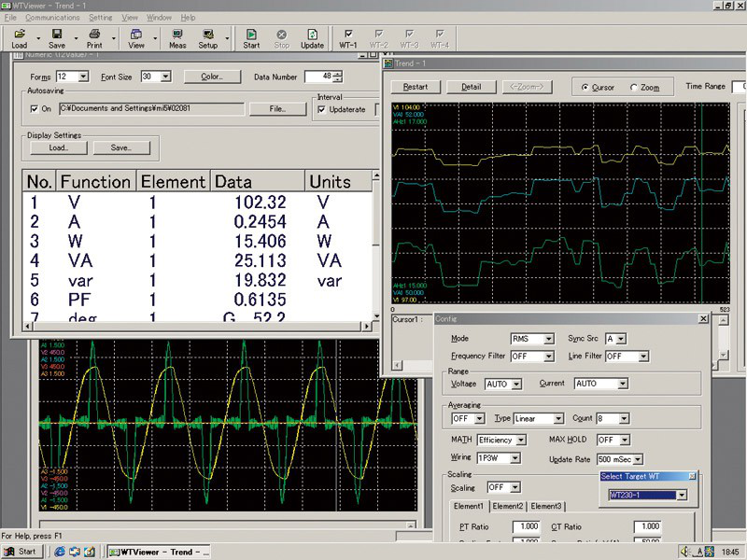This screenshot has height=560, width=747.
Task: Click the Color... button
Action: tap(212, 77)
